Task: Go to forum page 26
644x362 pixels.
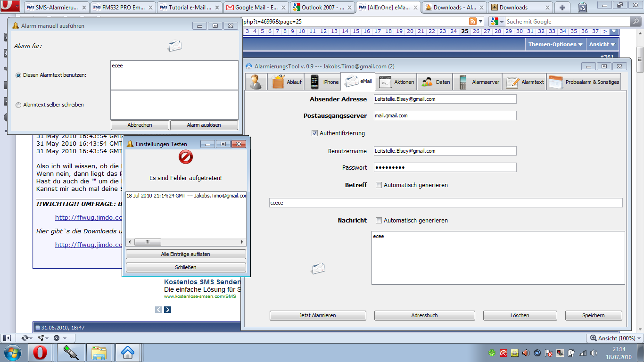Action: pyautogui.click(x=476, y=31)
